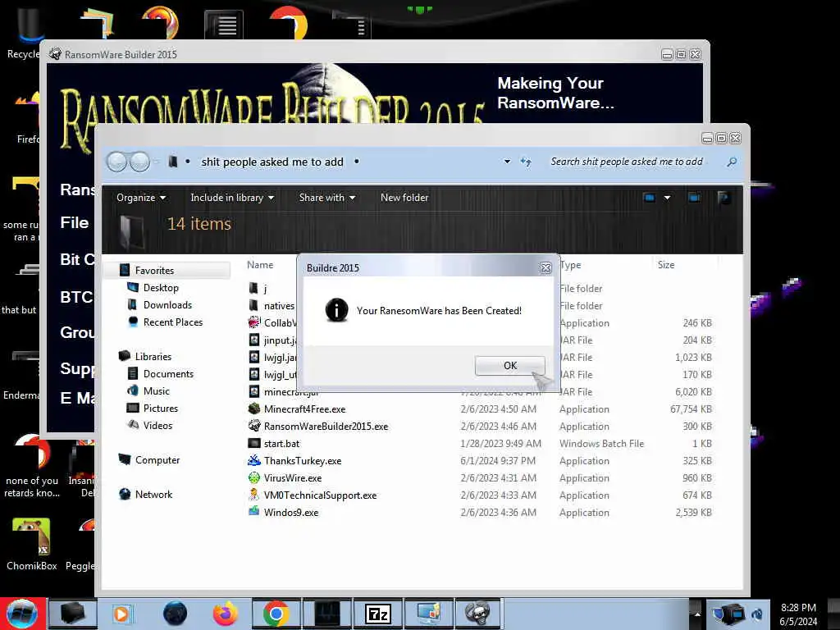Select ThanksTurkey.exe file icon
840x630 pixels.
(254, 460)
